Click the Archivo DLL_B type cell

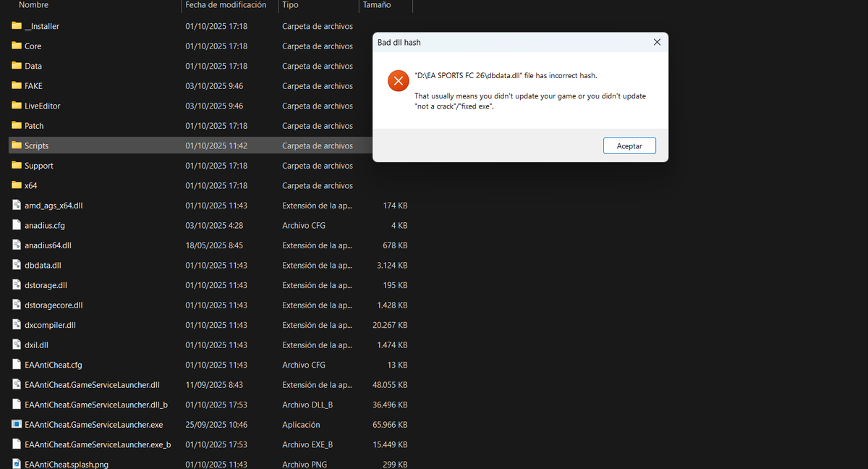pyautogui.click(x=307, y=405)
